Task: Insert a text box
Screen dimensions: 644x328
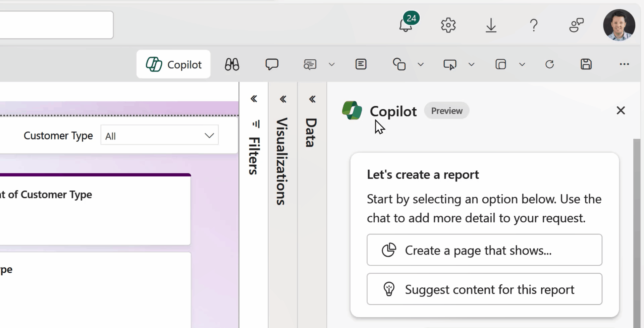Action: pyautogui.click(x=361, y=64)
